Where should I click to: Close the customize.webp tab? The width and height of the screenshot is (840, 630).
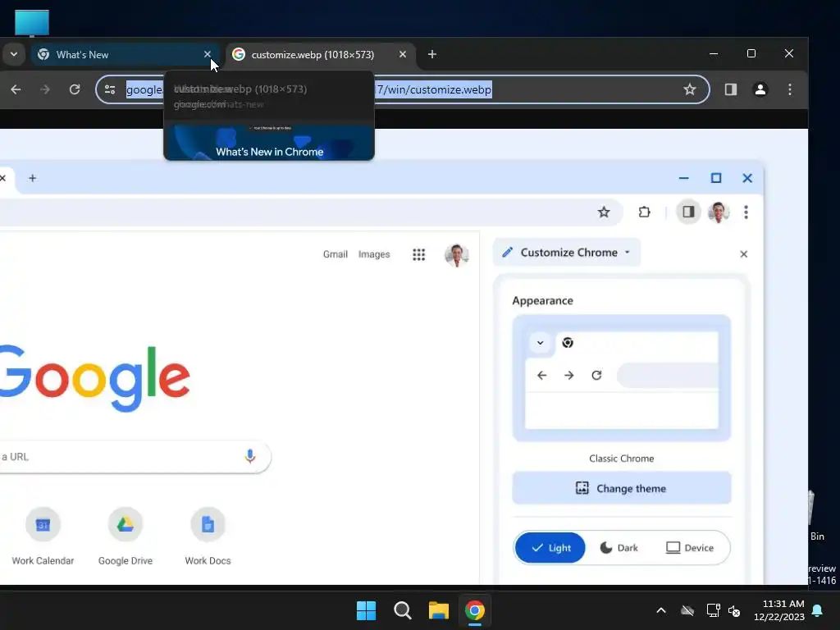403,54
